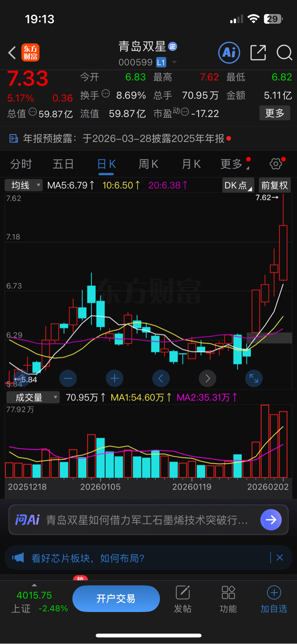Open the 东方财富 logo icon
The height and width of the screenshot is (644, 297).
coord(31,53)
